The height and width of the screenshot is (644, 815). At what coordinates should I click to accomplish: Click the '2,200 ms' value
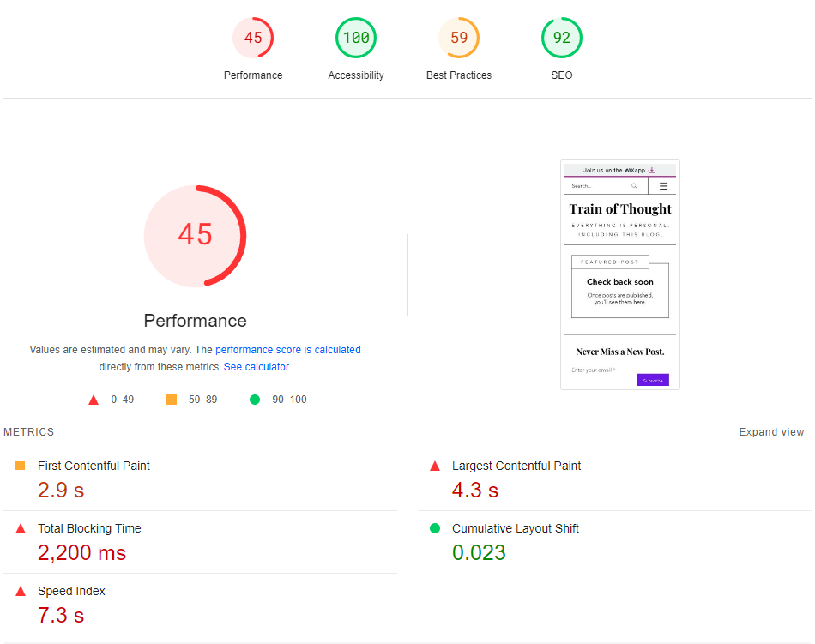pyautogui.click(x=81, y=553)
